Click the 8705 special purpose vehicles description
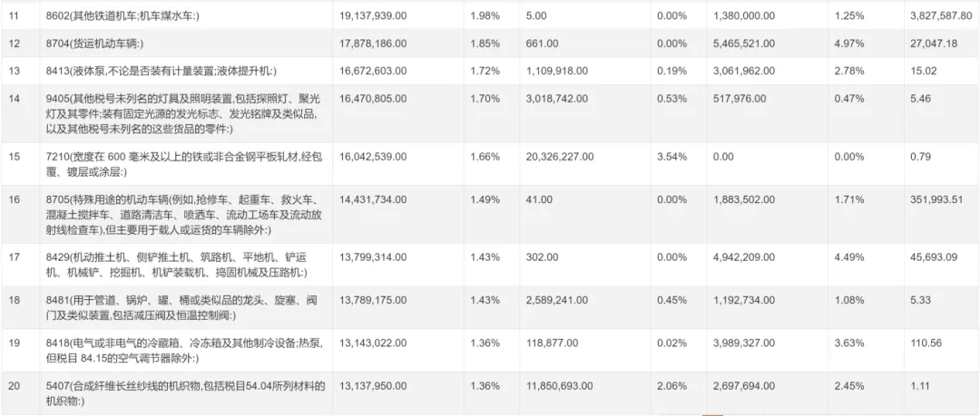 coord(186,215)
